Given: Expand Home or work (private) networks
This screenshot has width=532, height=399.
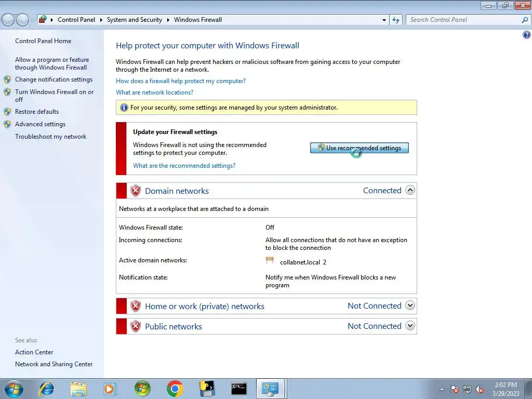Looking at the screenshot, I should point(410,305).
